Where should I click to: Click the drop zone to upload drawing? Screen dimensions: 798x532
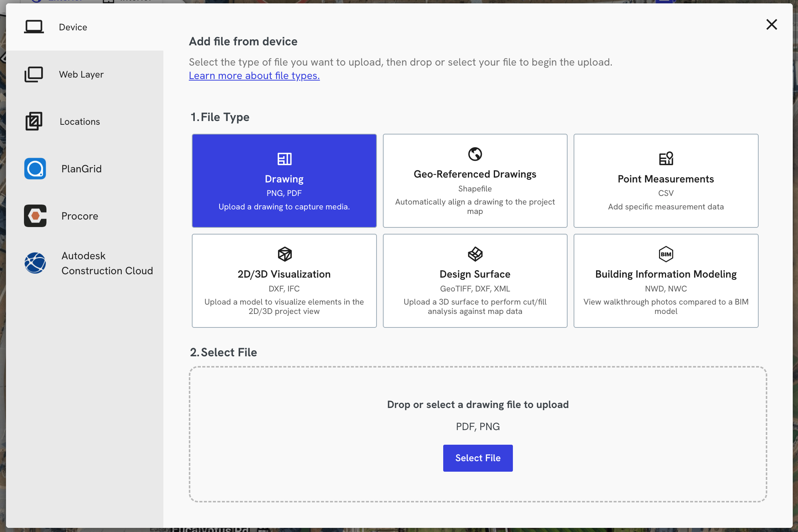tap(478, 405)
